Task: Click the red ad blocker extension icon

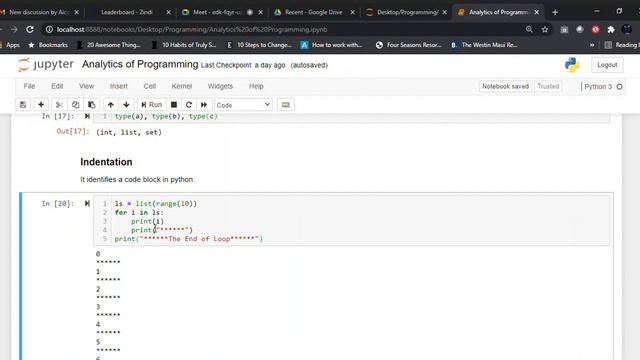Action: tap(596, 29)
